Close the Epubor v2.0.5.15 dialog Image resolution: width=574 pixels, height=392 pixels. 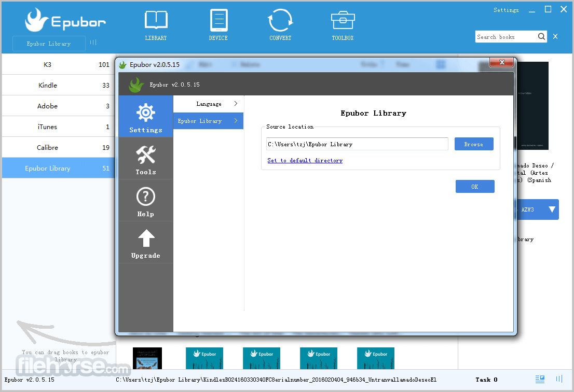(x=501, y=63)
